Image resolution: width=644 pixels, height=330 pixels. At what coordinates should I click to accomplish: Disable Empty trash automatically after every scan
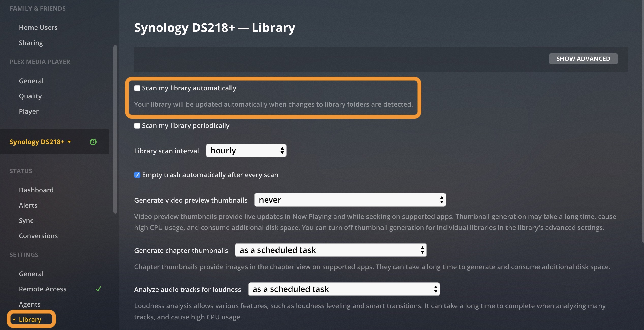[137, 174]
